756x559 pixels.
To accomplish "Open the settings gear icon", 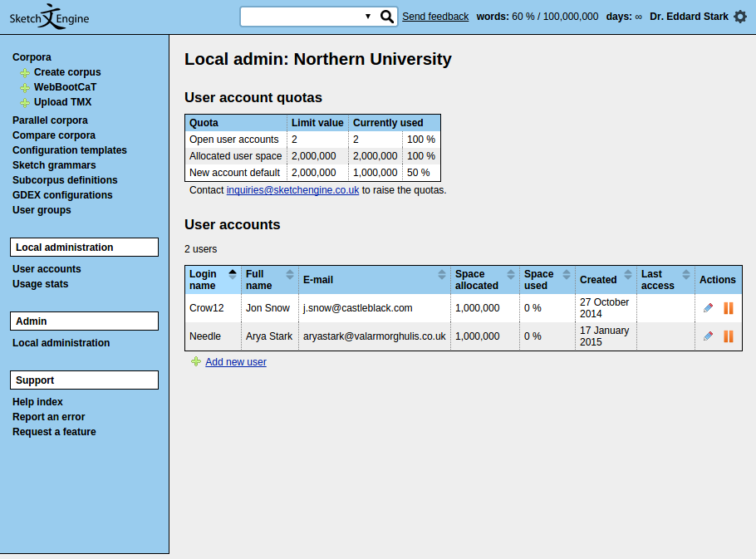I will point(740,17).
